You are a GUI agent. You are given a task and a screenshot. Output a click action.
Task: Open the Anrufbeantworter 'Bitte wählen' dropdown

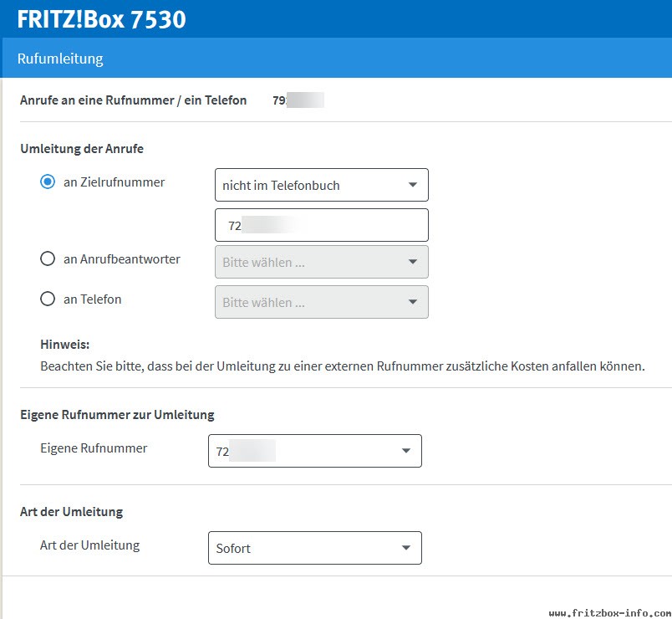point(322,262)
